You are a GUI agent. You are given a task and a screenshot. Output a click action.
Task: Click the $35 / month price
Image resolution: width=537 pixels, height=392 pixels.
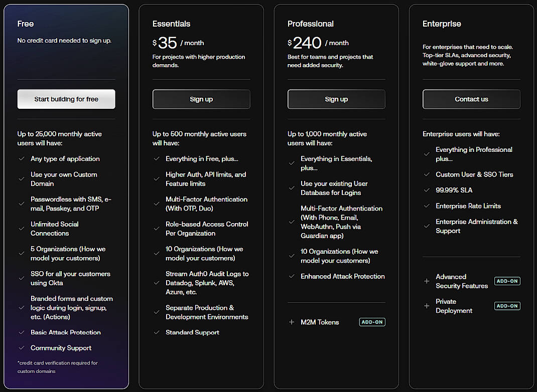pos(178,43)
